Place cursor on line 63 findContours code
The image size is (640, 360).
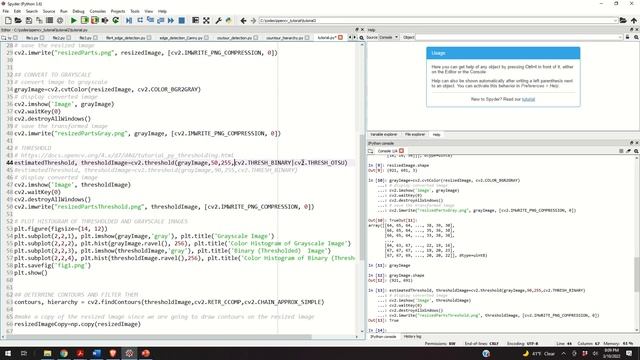[169, 302]
